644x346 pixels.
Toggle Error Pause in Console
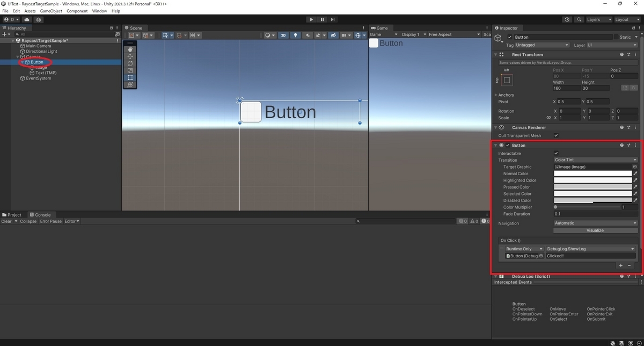(51, 221)
